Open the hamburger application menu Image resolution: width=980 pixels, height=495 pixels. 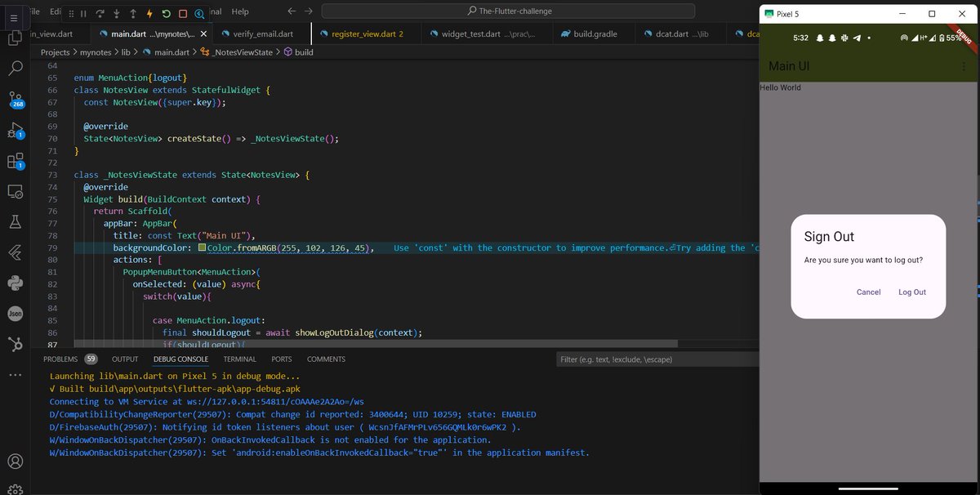tap(14, 17)
